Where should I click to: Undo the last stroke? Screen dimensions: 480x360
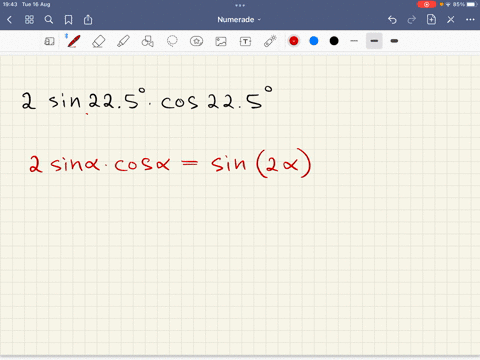pos(392,20)
